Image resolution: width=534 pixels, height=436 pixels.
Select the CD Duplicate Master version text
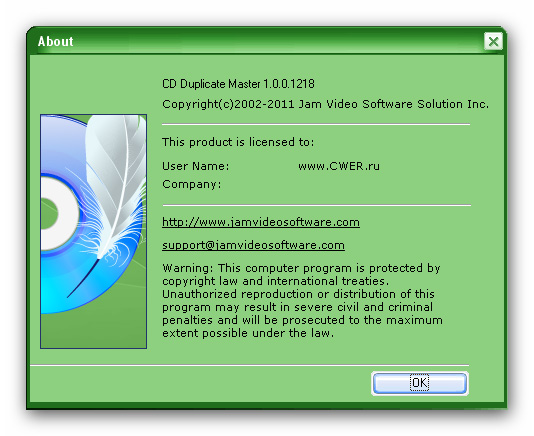[x=238, y=84]
